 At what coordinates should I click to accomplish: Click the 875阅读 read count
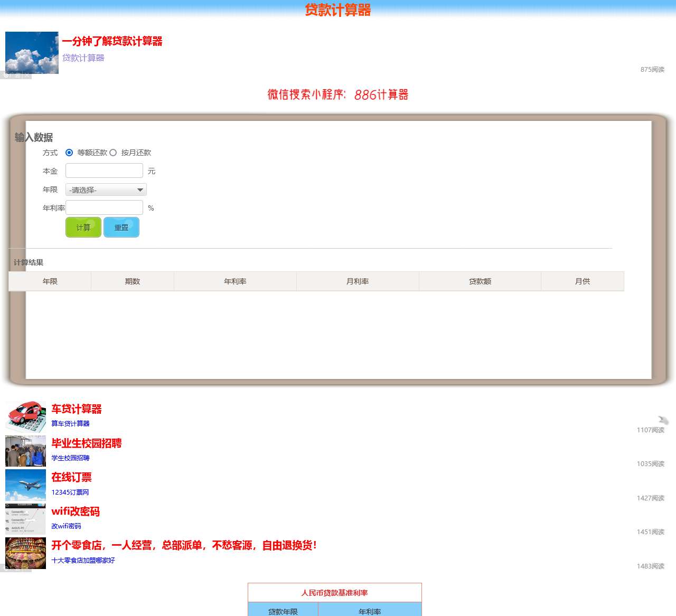pyautogui.click(x=652, y=69)
